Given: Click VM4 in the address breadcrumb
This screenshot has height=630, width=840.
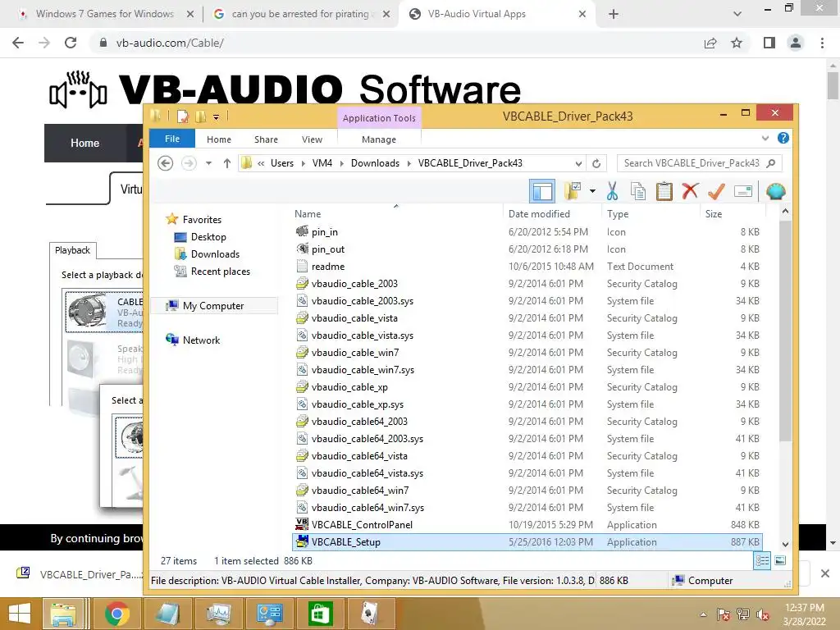Looking at the screenshot, I should click(x=322, y=163).
